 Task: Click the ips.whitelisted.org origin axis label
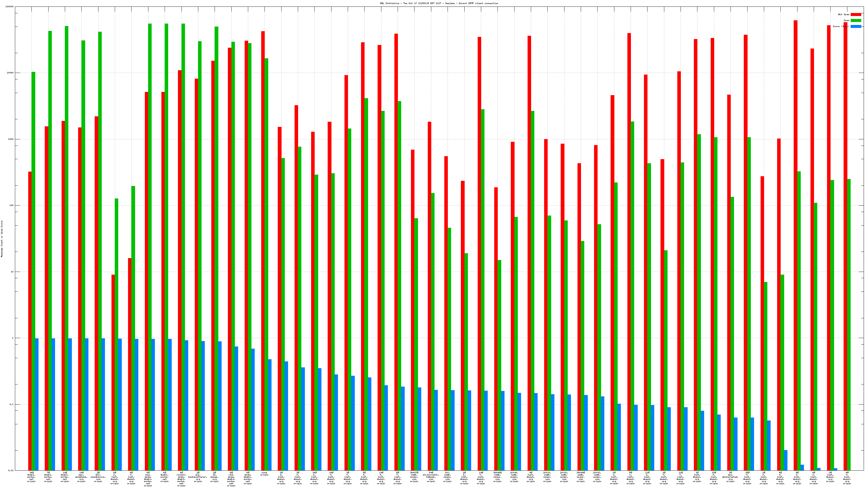(730, 477)
